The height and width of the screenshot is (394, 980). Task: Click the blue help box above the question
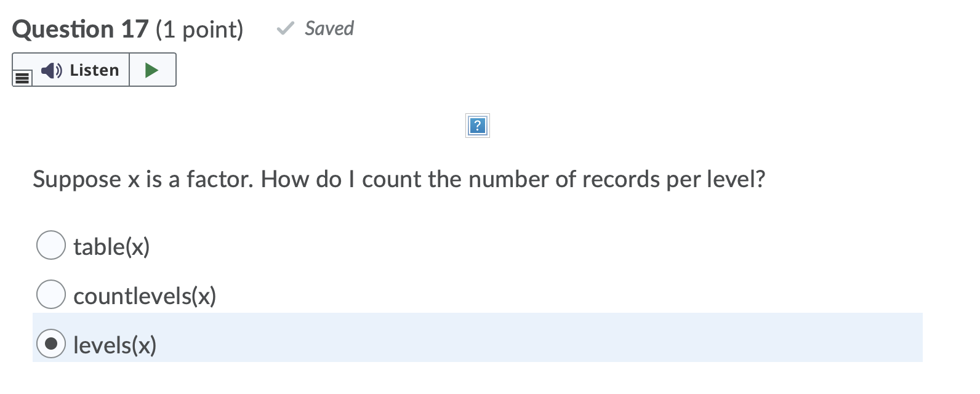[476, 126]
